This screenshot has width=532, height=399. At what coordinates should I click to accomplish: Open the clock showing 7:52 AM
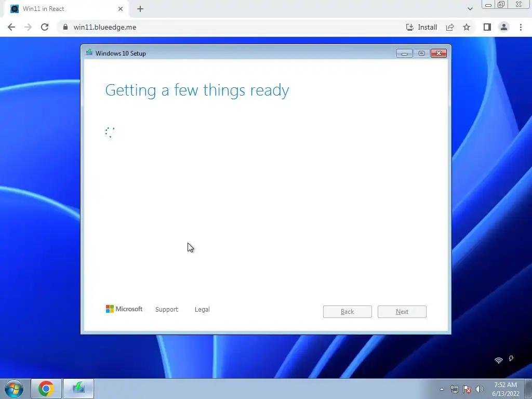(x=506, y=389)
